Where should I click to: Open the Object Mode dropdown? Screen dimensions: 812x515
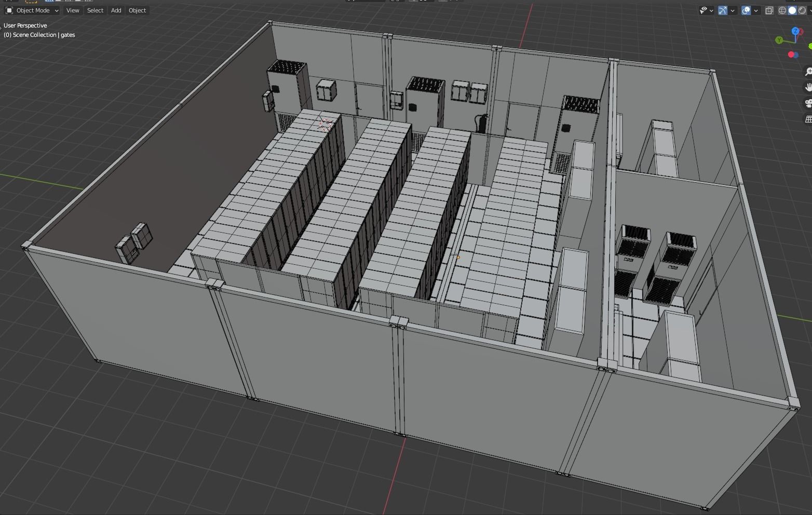(32, 10)
